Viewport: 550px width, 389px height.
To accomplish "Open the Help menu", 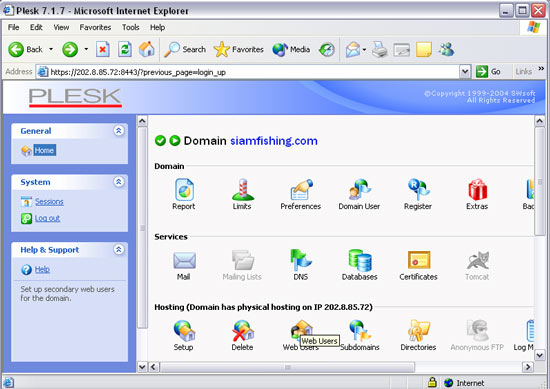I will pos(157,27).
